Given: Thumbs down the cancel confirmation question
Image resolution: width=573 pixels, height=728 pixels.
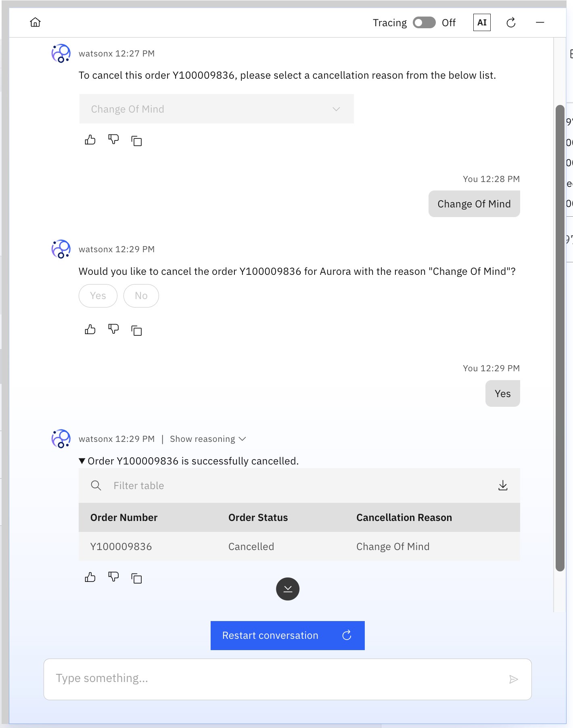Looking at the screenshot, I should click(x=113, y=330).
